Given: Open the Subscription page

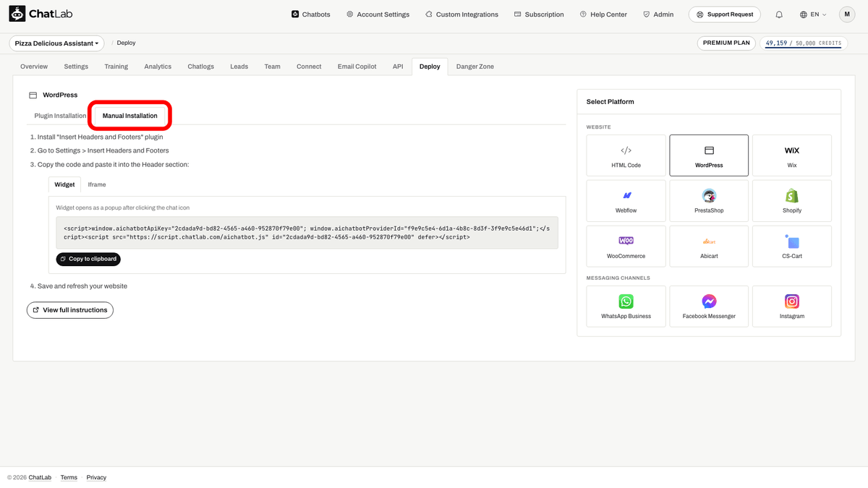Looking at the screenshot, I should coord(539,14).
